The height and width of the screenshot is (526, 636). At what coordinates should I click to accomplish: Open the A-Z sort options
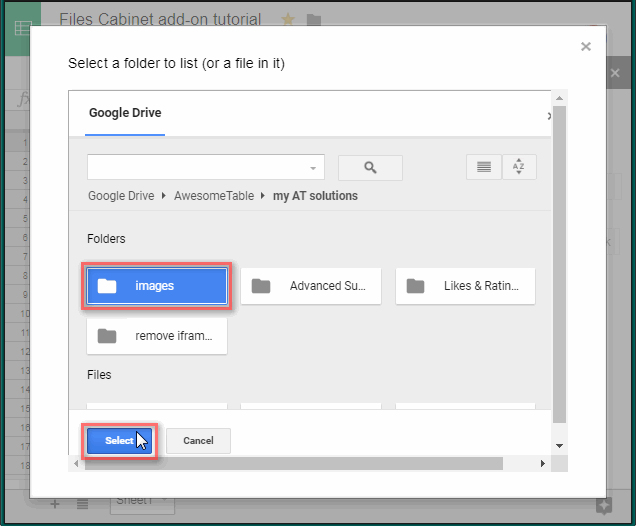tap(519, 168)
